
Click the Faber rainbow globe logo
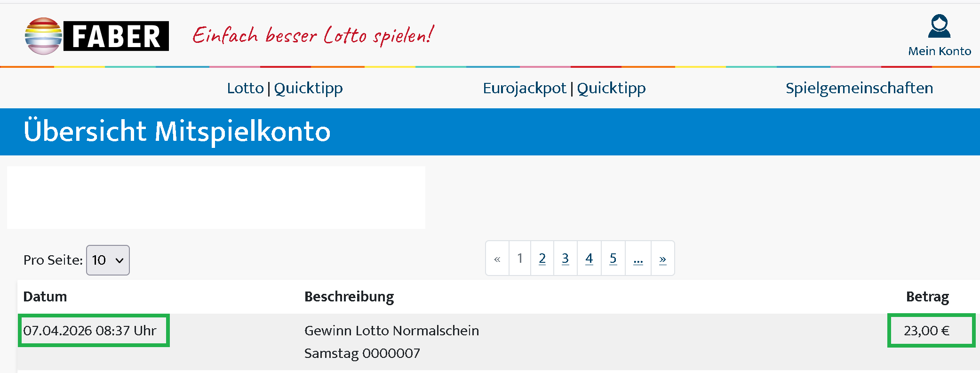43,36
